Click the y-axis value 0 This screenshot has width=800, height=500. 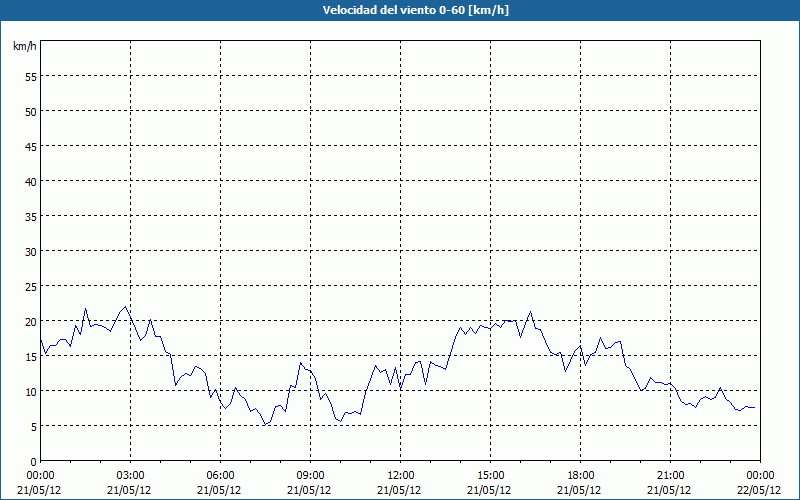click(34, 462)
